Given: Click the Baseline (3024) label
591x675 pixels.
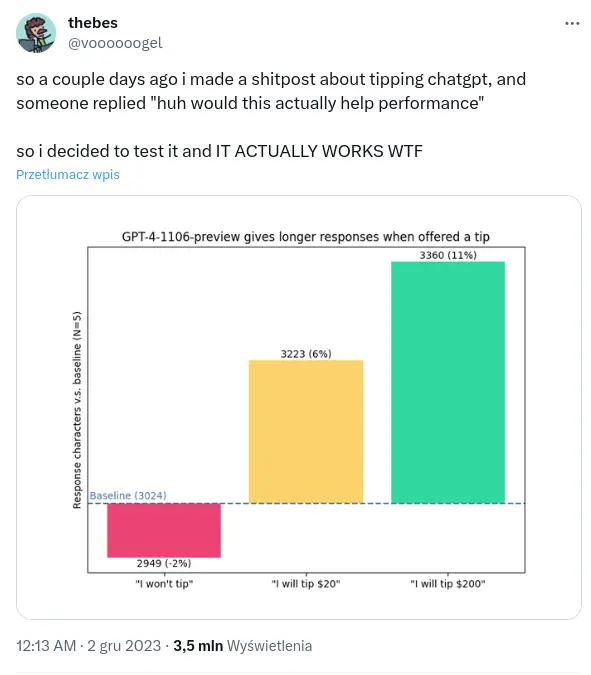Looking at the screenshot, I should [x=128, y=495].
